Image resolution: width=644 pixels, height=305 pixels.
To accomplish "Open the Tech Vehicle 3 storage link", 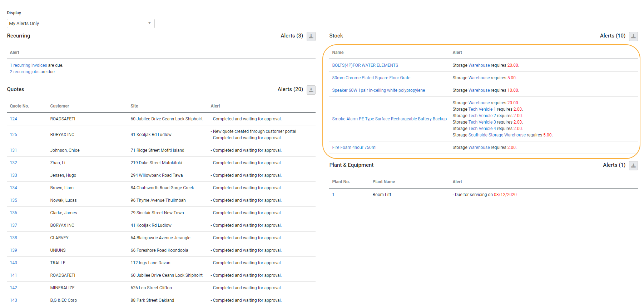I will click(x=482, y=122).
